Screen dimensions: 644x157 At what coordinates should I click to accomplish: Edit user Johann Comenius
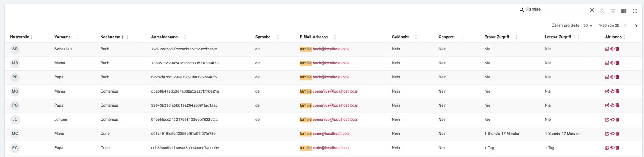tap(607, 120)
